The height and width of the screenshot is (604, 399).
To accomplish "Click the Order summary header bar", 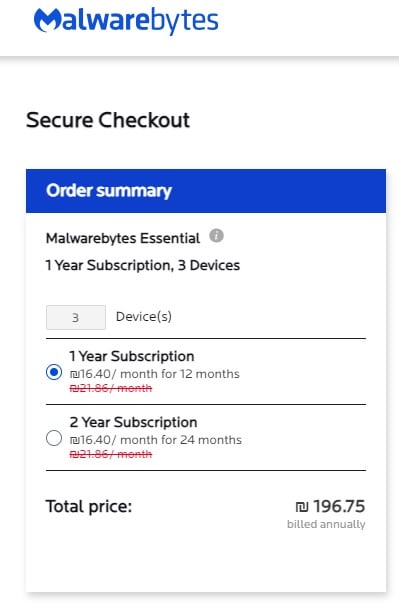I will tap(206, 191).
